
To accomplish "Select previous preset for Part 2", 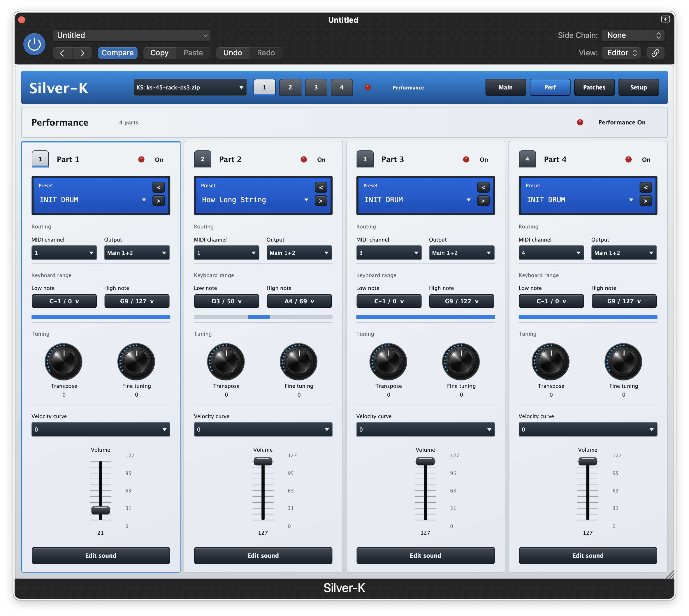I will coord(321,187).
